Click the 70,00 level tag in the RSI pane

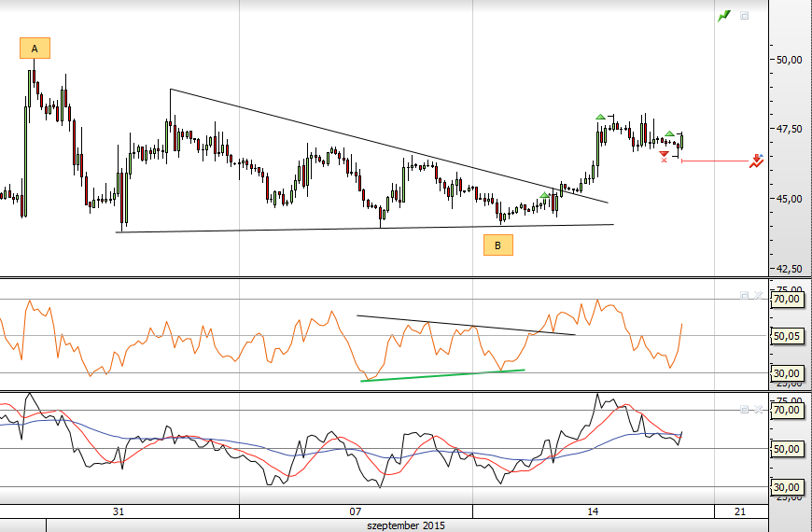coord(786,299)
